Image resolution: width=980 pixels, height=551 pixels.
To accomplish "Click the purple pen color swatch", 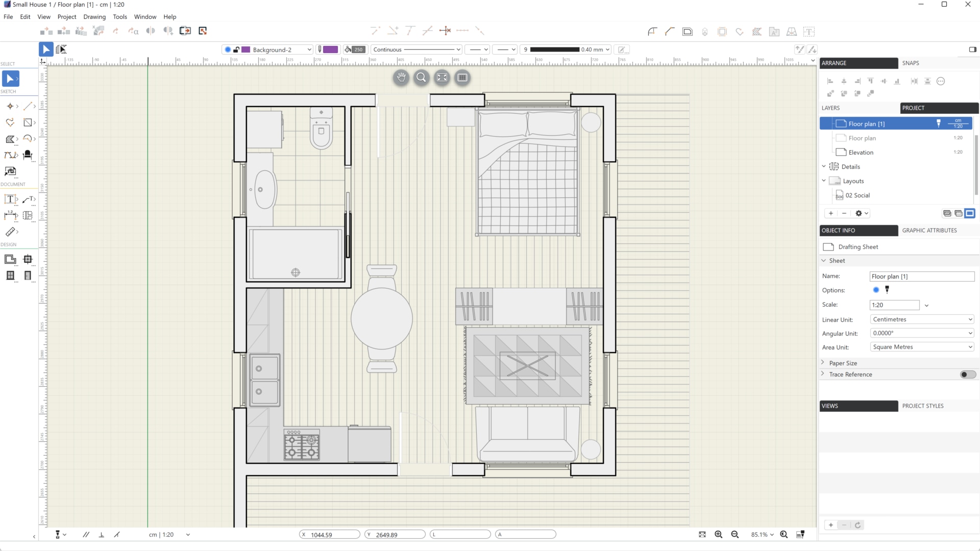I will click(330, 49).
